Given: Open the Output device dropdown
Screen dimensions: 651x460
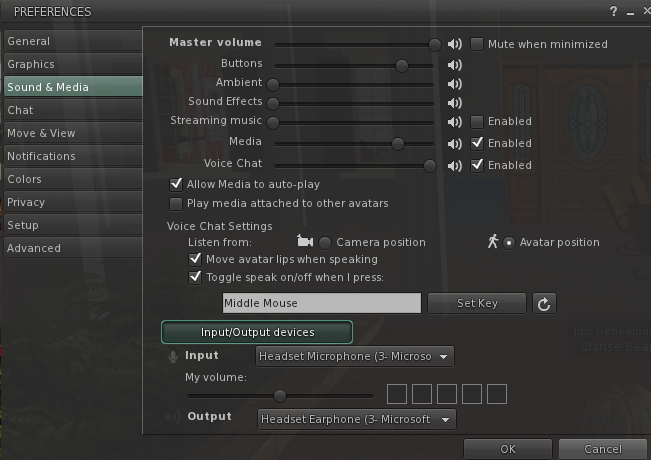Looking at the screenshot, I should click(x=357, y=419).
